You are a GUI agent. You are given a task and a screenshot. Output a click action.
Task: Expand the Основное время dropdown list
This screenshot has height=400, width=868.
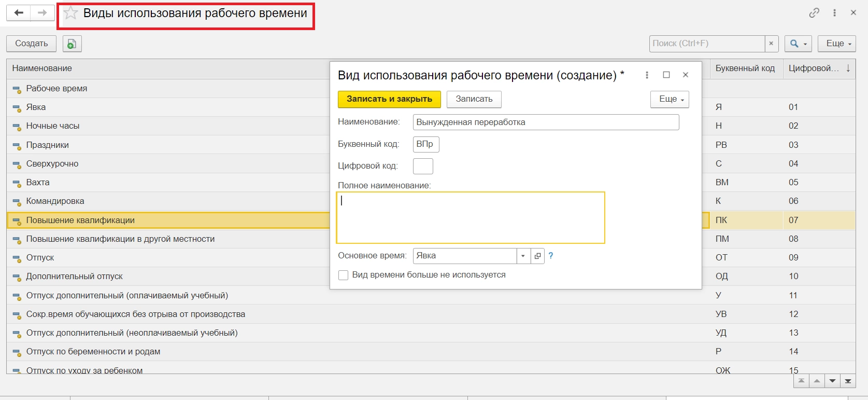tap(523, 256)
